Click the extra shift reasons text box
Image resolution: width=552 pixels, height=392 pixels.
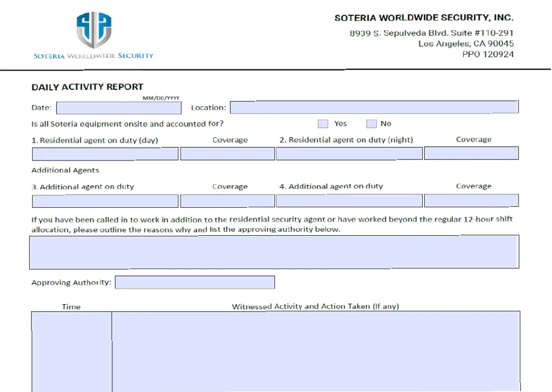coord(274,251)
